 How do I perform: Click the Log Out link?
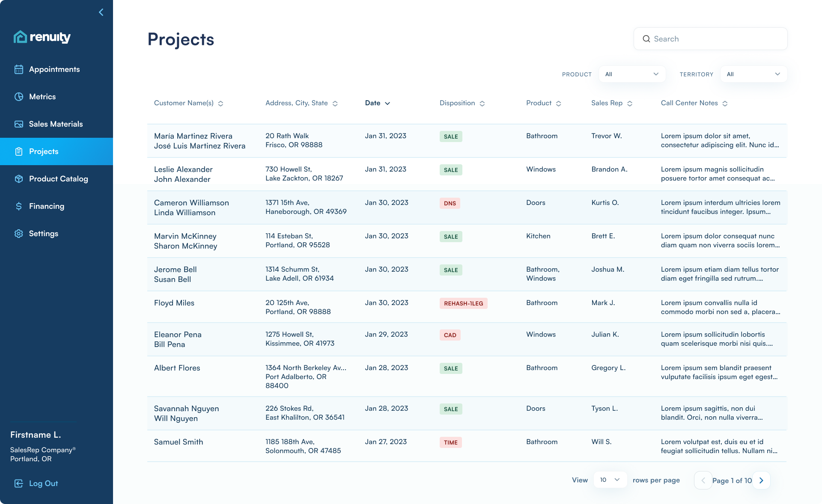[43, 483]
